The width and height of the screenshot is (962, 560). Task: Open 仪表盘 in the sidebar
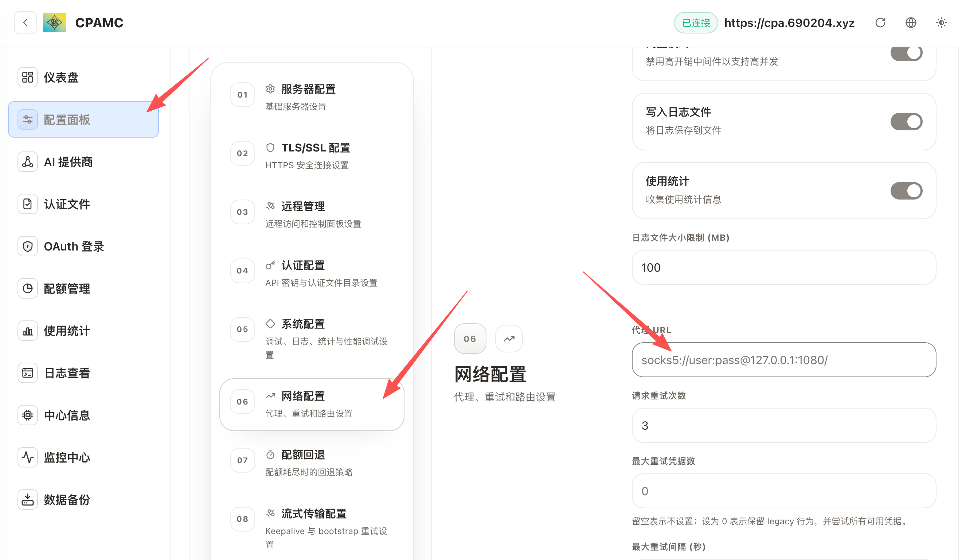(x=83, y=78)
